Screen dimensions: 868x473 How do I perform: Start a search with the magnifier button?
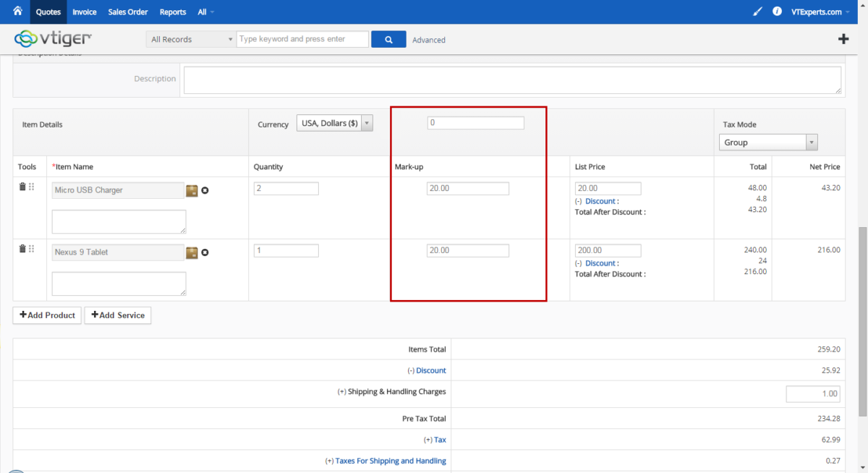pyautogui.click(x=388, y=38)
